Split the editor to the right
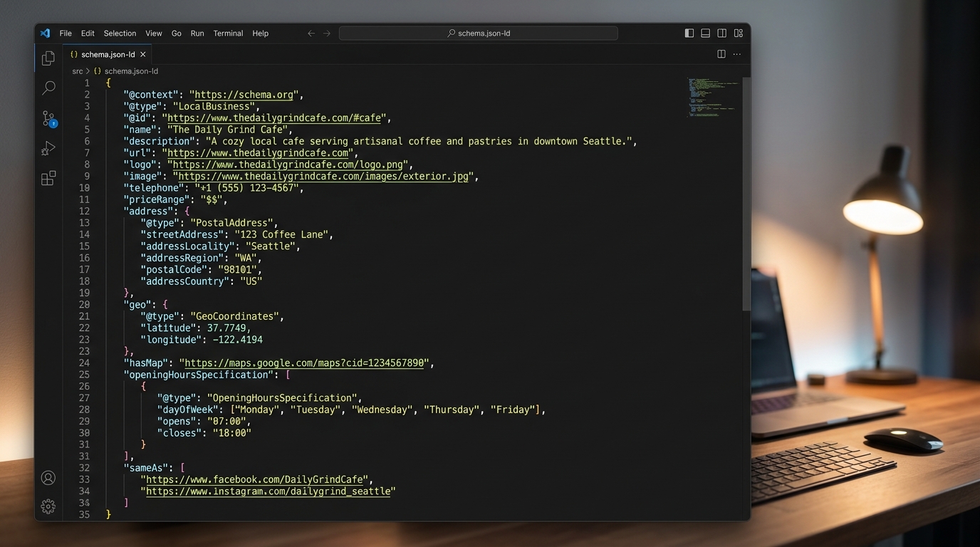 pos(721,54)
